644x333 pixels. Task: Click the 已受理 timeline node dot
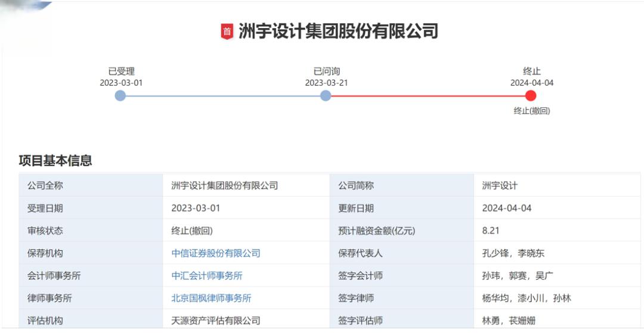120,96
